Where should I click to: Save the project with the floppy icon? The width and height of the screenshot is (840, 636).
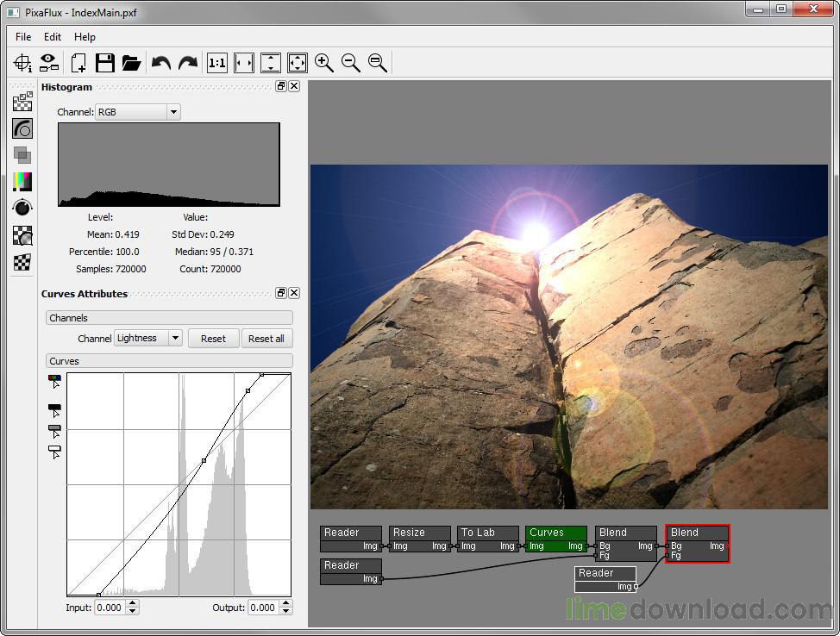pyautogui.click(x=104, y=62)
